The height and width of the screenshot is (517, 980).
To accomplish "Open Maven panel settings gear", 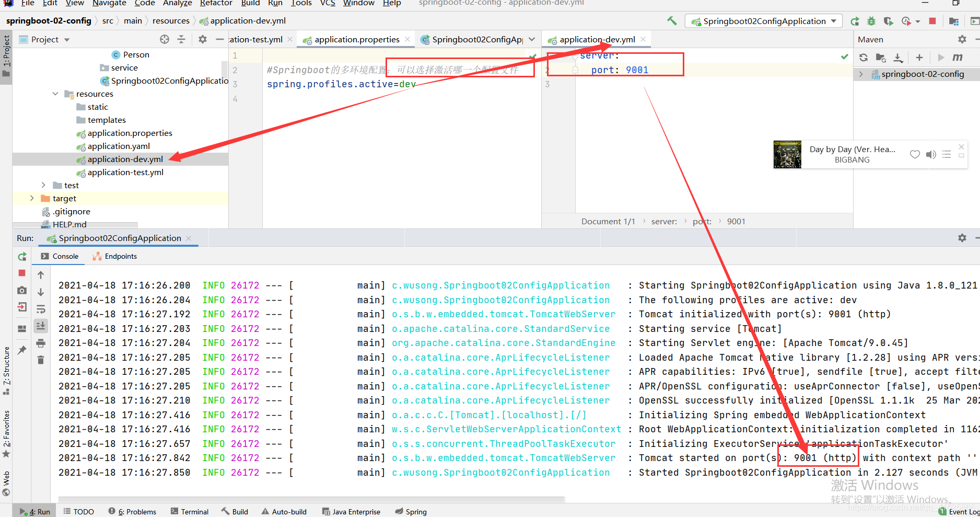I will click(962, 39).
